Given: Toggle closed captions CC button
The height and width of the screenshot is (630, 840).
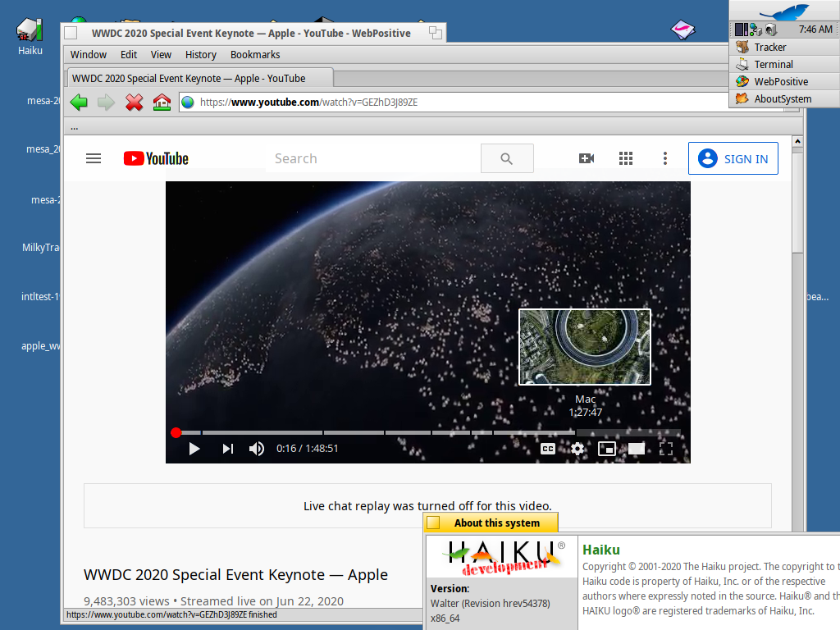Looking at the screenshot, I should [x=548, y=449].
